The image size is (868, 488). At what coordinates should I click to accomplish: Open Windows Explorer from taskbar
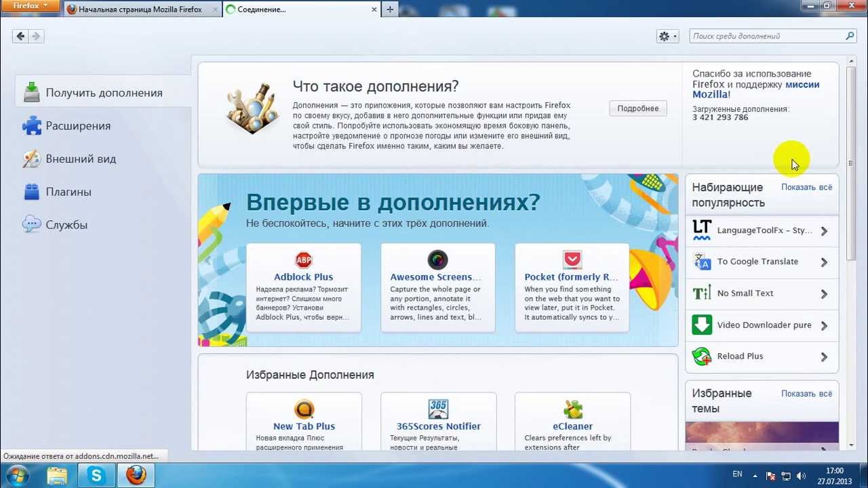pos(58,475)
